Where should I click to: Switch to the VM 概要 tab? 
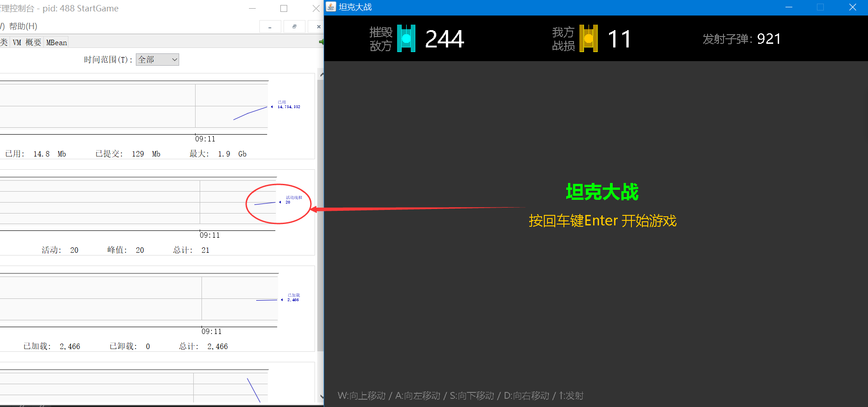(x=27, y=42)
